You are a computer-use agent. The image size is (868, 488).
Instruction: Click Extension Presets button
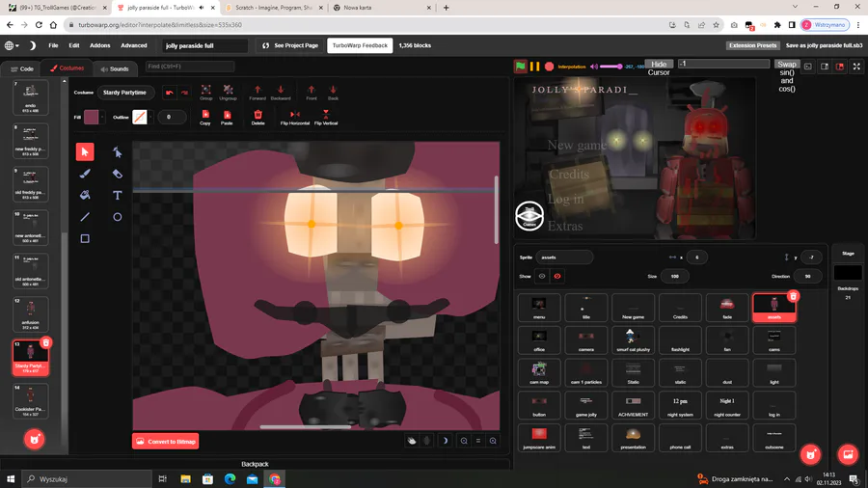click(753, 45)
